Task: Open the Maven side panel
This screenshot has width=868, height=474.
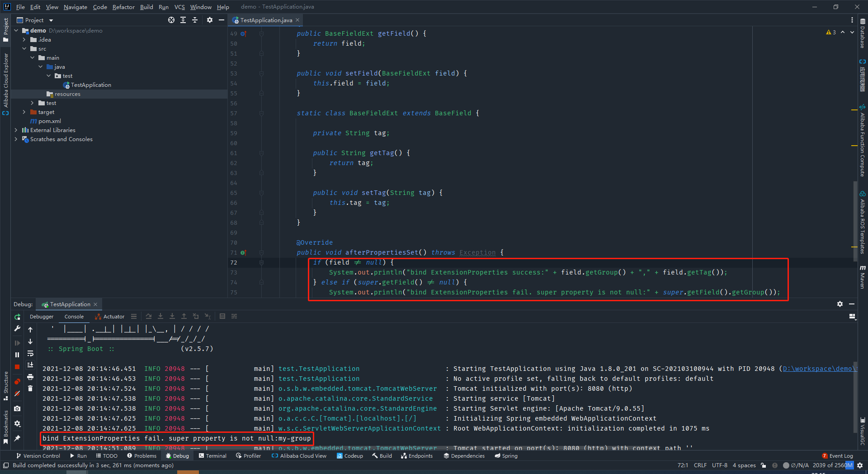Action: pyautogui.click(x=863, y=277)
